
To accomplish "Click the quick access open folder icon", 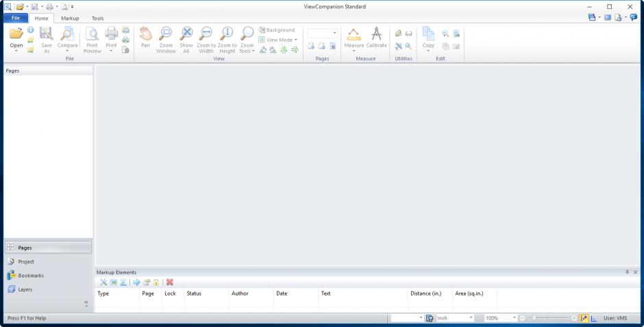I will click(x=20, y=7).
